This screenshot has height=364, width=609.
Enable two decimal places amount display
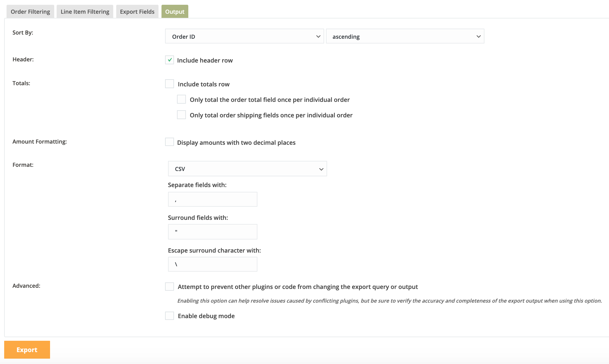tap(170, 142)
